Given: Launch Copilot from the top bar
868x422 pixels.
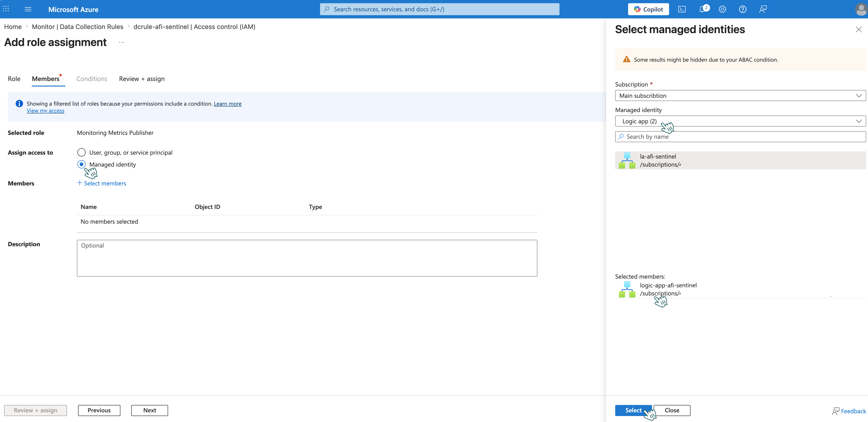Looking at the screenshot, I should point(648,9).
